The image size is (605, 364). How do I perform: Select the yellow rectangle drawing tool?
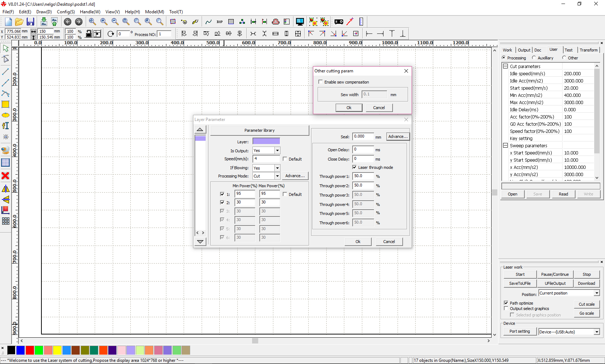tap(5, 104)
